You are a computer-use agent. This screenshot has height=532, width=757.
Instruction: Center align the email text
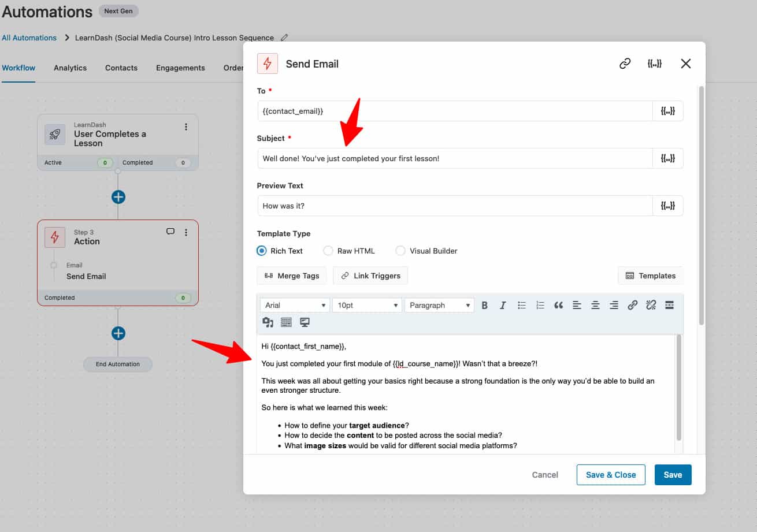point(595,305)
